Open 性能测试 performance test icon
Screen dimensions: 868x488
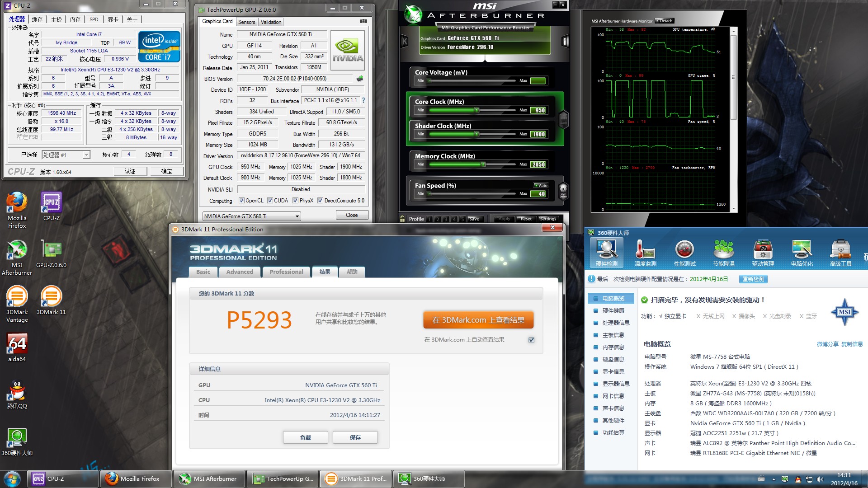point(684,253)
